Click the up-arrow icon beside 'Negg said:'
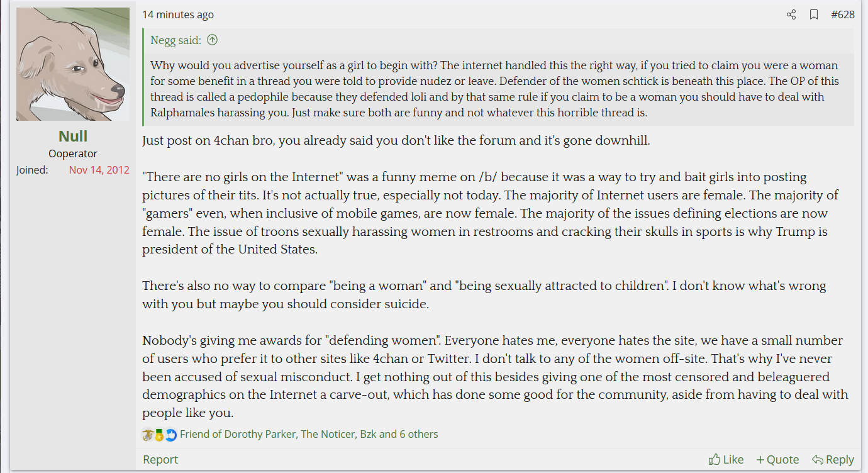The image size is (868, 473). (213, 40)
